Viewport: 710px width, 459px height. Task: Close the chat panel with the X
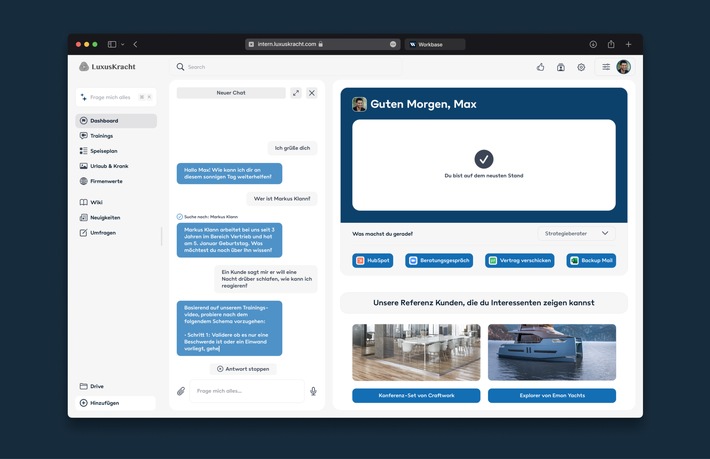[x=312, y=93]
